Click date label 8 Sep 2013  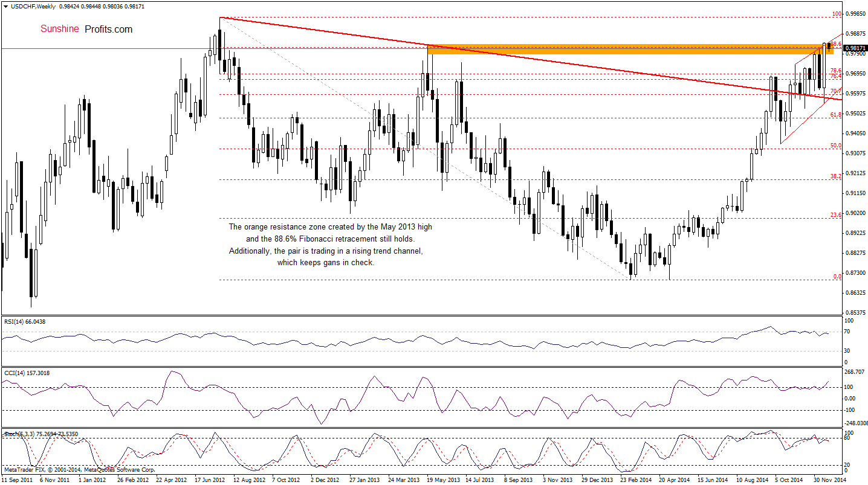(519, 480)
